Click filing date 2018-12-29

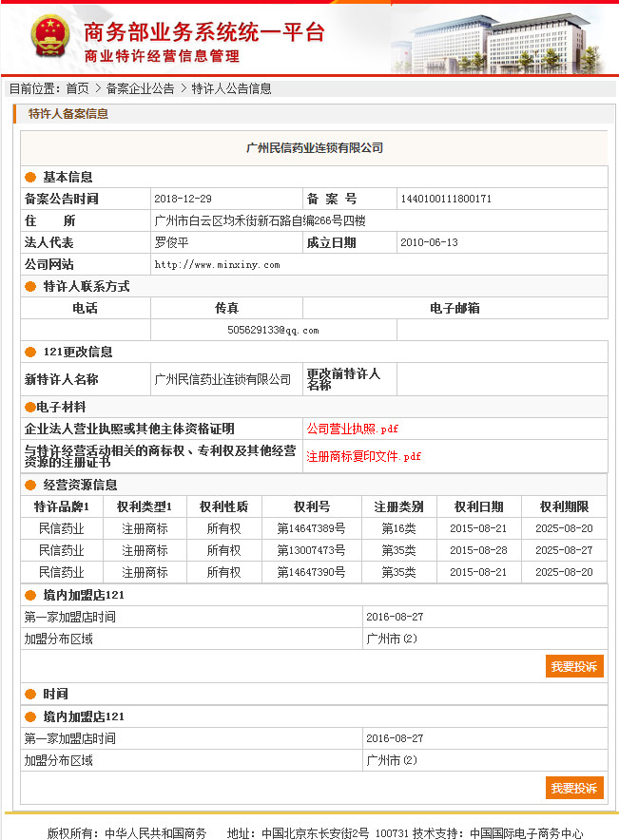183,199
